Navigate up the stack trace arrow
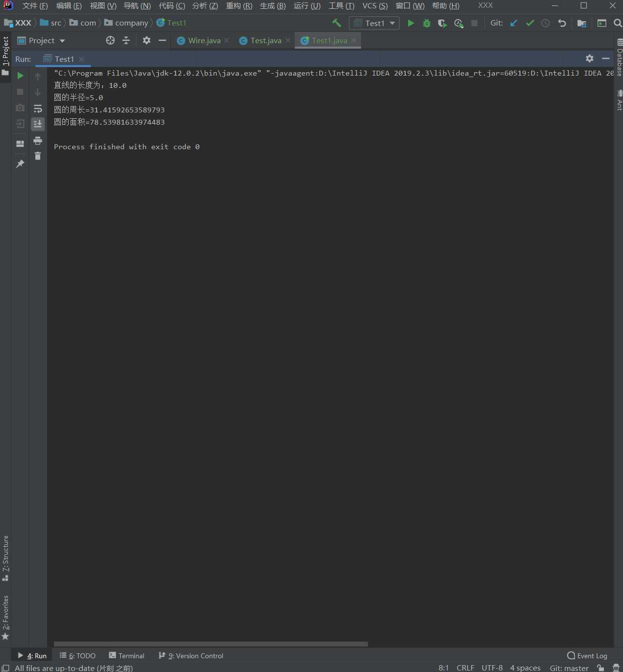 click(x=38, y=76)
